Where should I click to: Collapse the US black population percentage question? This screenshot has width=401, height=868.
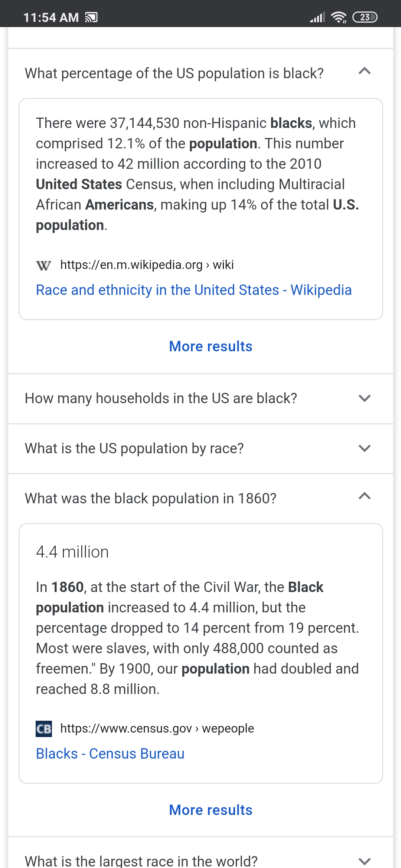pyautogui.click(x=365, y=71)
